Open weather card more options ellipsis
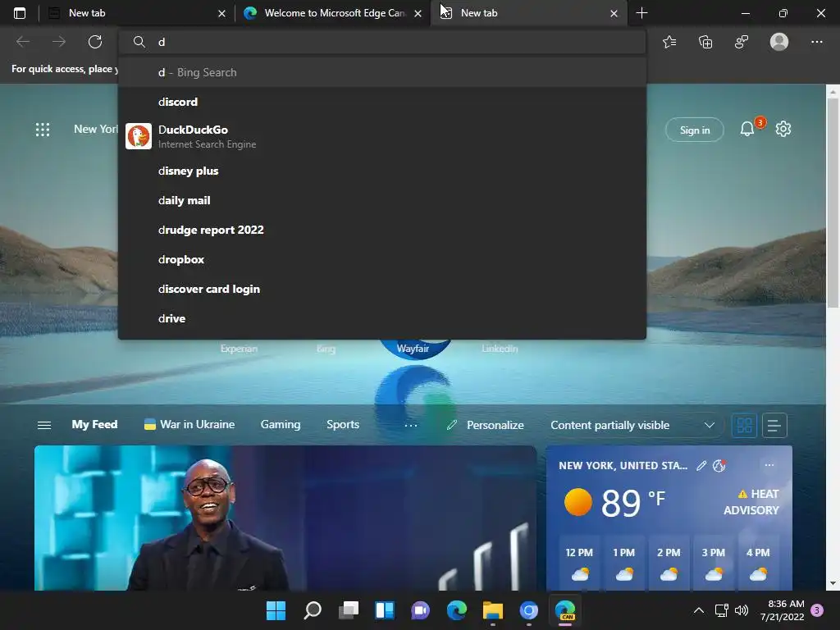This screenshot has height=630, width=840. (769, 465)
